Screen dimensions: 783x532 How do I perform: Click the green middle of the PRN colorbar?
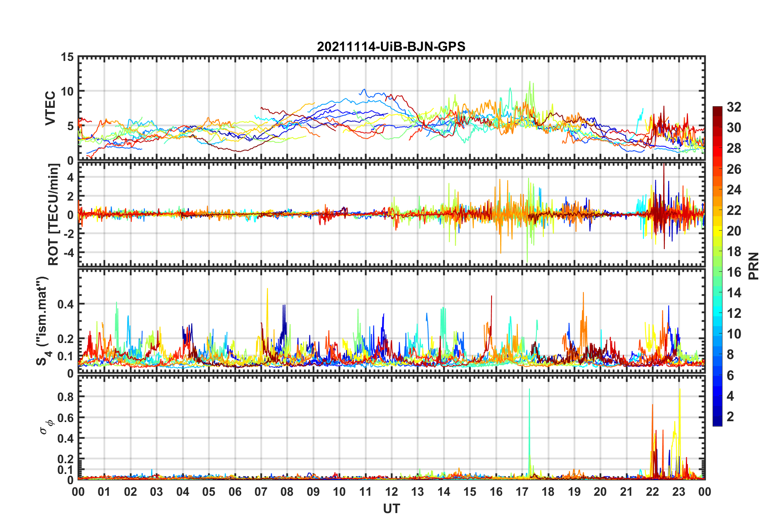pos(718,267)
